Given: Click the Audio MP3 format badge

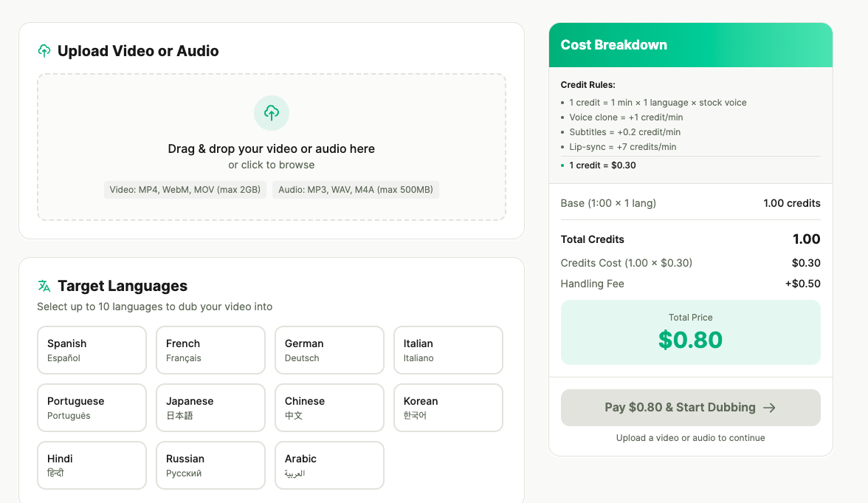Looking at the screenshot, I should (356, 190).
